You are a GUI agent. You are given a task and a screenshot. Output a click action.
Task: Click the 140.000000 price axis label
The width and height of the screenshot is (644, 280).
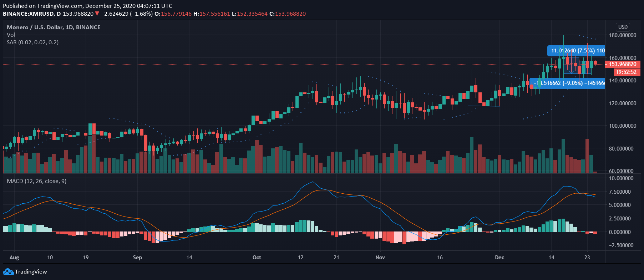click(x=623, y=81)
